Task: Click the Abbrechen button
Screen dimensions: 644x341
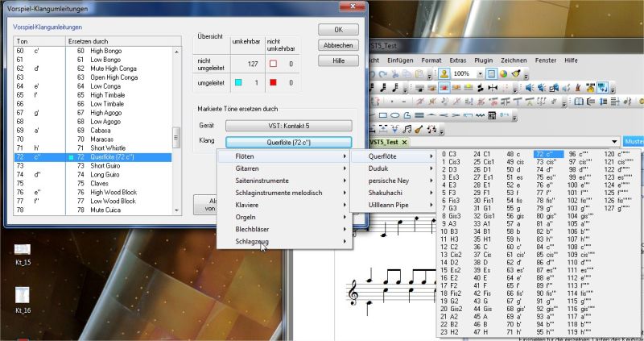Action: click(x=339, y=45)
